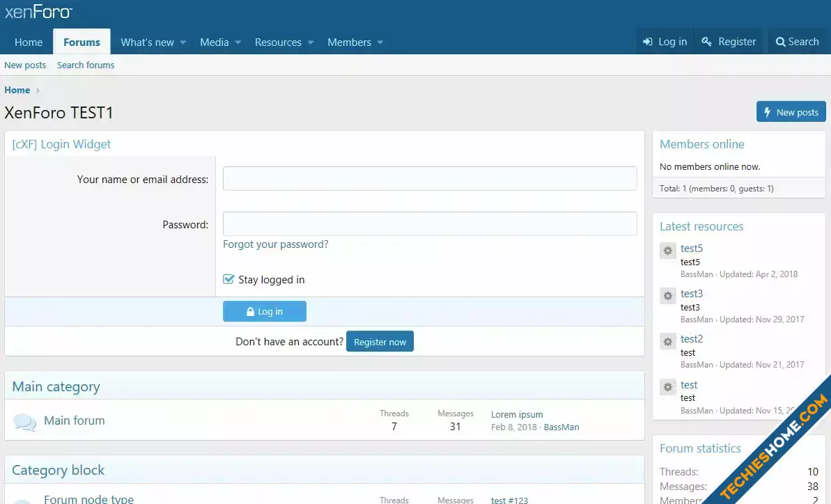
Task: Click the 'No members online now.' text
Action: point(710,167)
